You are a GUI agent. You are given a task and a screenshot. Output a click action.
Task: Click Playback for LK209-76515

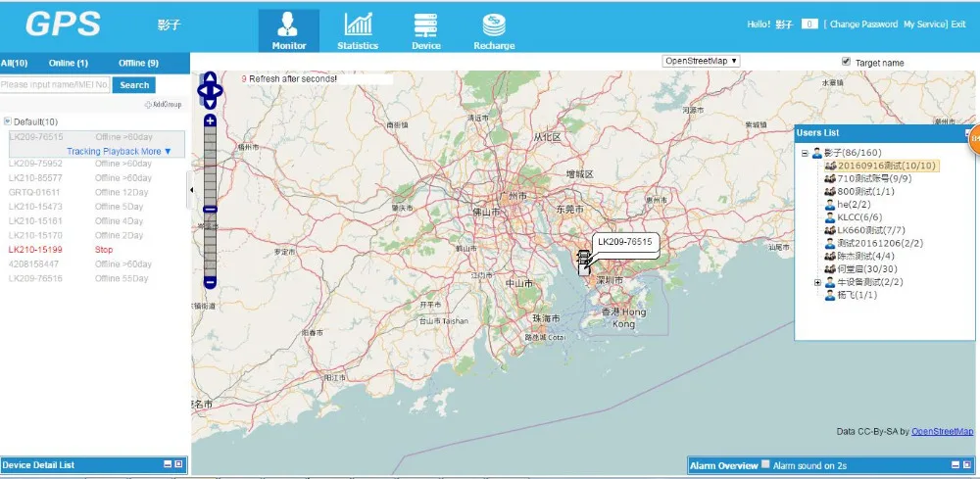122,151
